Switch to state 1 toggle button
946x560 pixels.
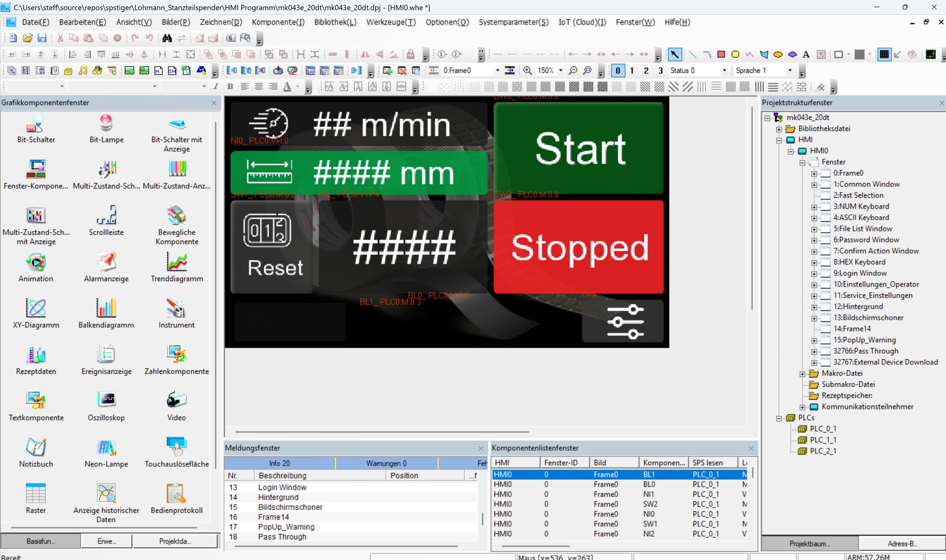click(x=632, y=70)
